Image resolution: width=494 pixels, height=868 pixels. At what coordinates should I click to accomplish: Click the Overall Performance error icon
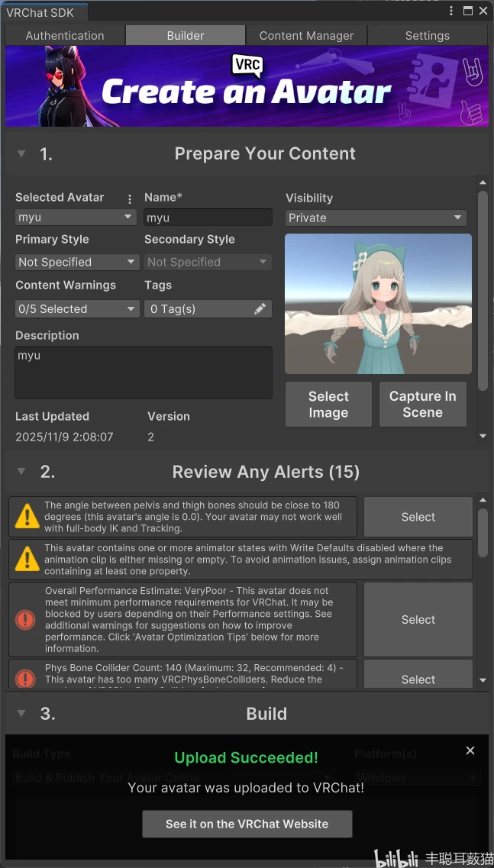25,619
